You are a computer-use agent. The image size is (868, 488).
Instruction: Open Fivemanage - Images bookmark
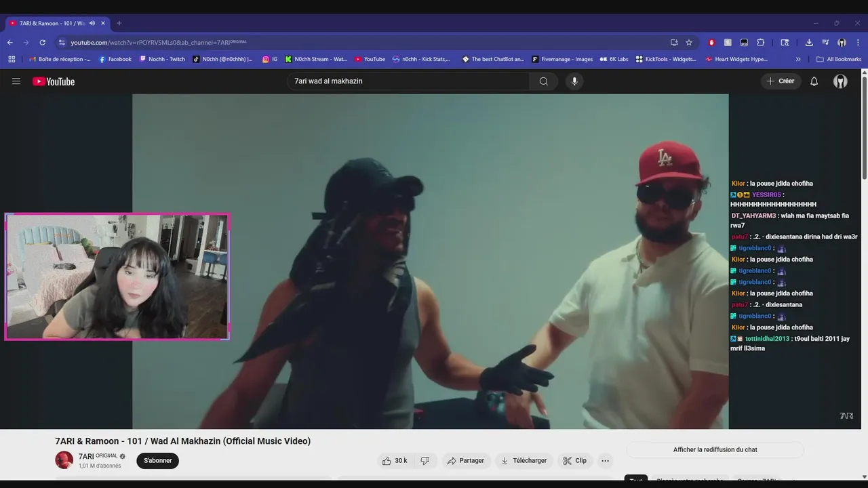tap(562, 59)
